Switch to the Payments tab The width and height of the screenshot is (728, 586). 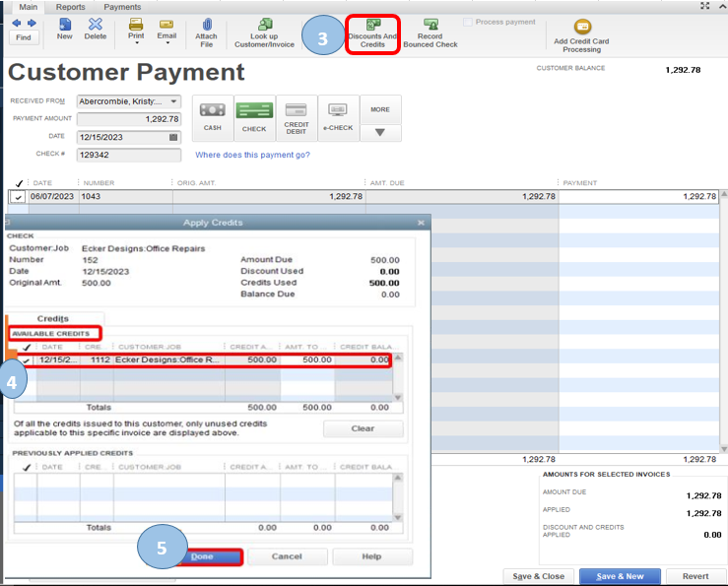click(x=122, y=7)
